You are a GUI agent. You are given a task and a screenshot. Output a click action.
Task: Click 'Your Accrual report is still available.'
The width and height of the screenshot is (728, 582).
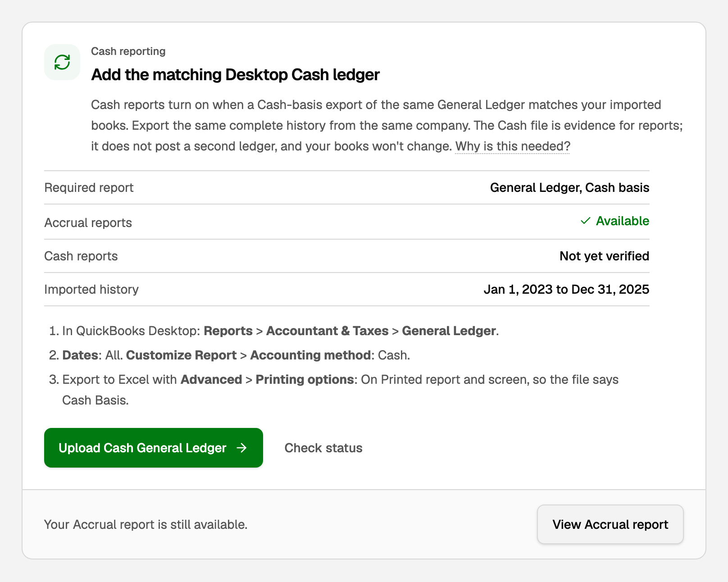coord(146,524)
